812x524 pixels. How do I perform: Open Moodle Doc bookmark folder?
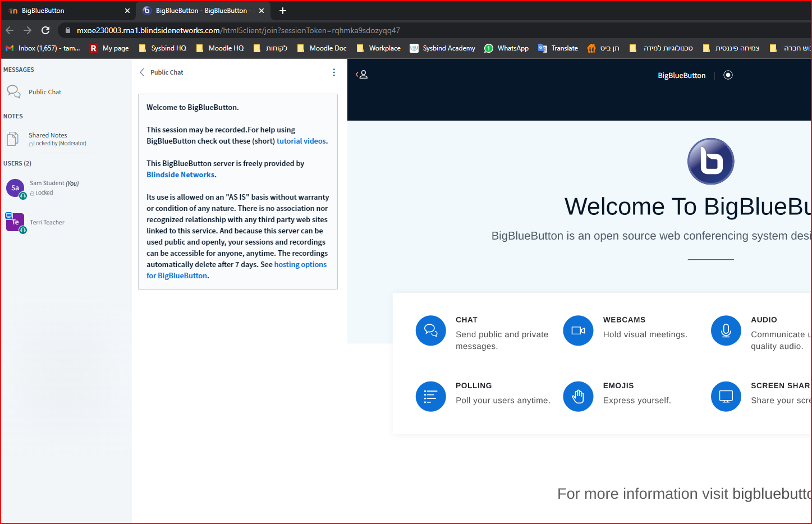pyautogui.click(x=322, y=48)
